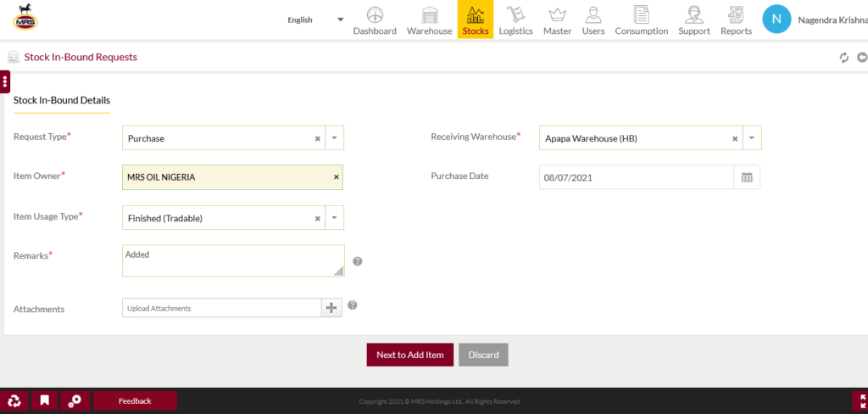868x414 pixels.
Task: Click the Request Type label
Action: click(42, 137)
